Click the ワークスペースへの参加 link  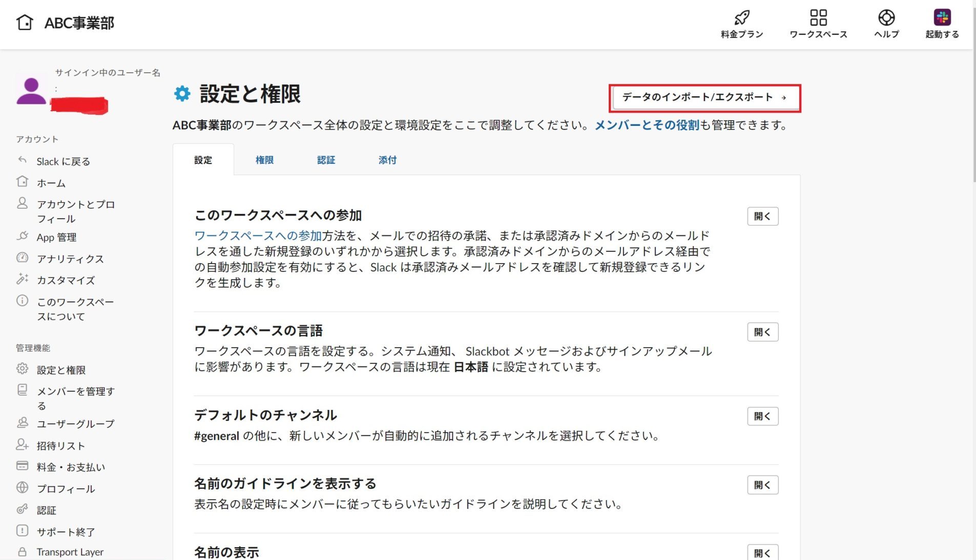click(255, 235)
